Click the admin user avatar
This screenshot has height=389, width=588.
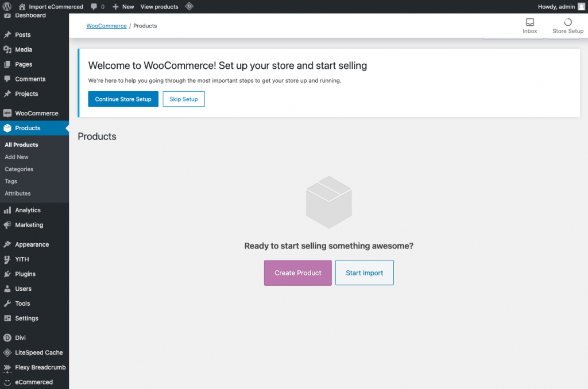581,6
